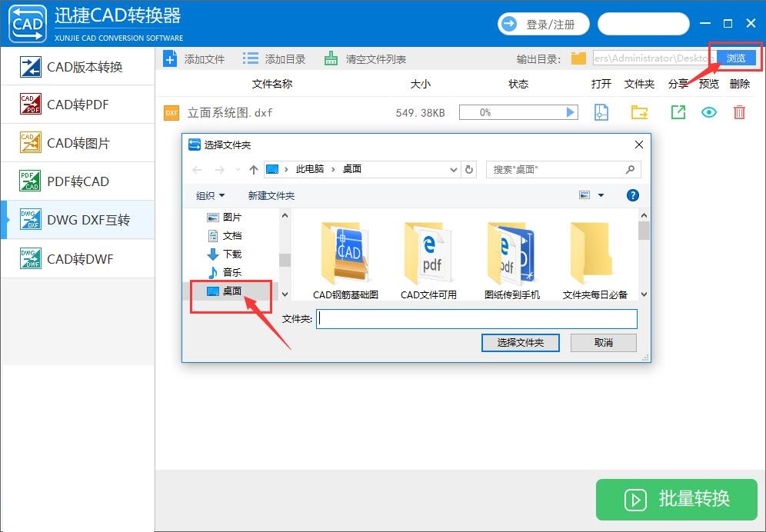
Task: Open the dialog help icon
Action: [x=633, y=195]
